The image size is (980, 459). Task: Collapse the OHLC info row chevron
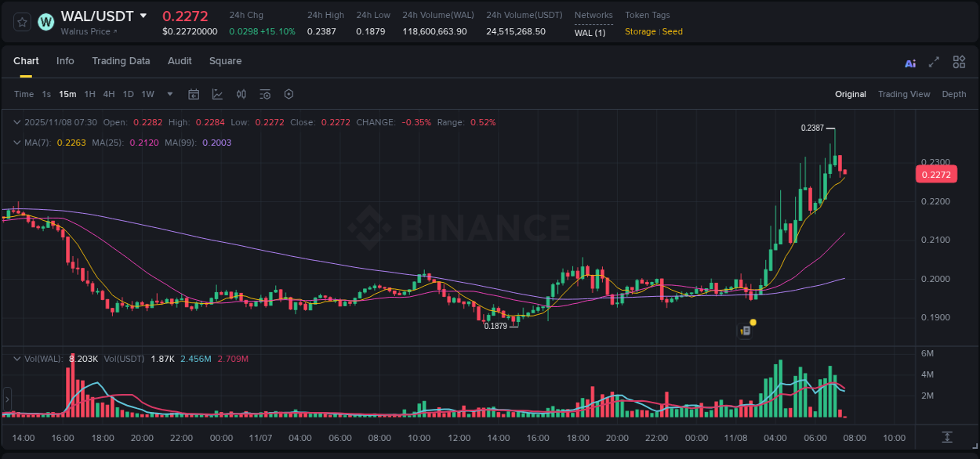pos(16,122)
